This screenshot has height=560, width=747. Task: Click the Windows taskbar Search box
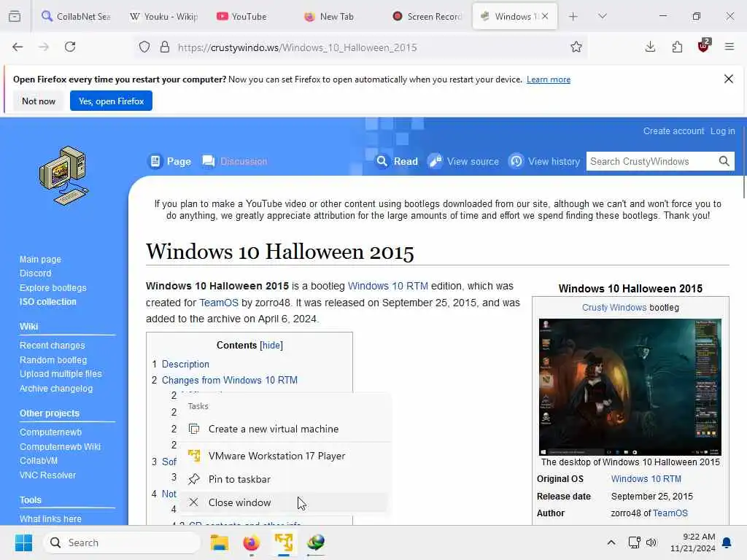pyautogui.click(x=122, y=542)
